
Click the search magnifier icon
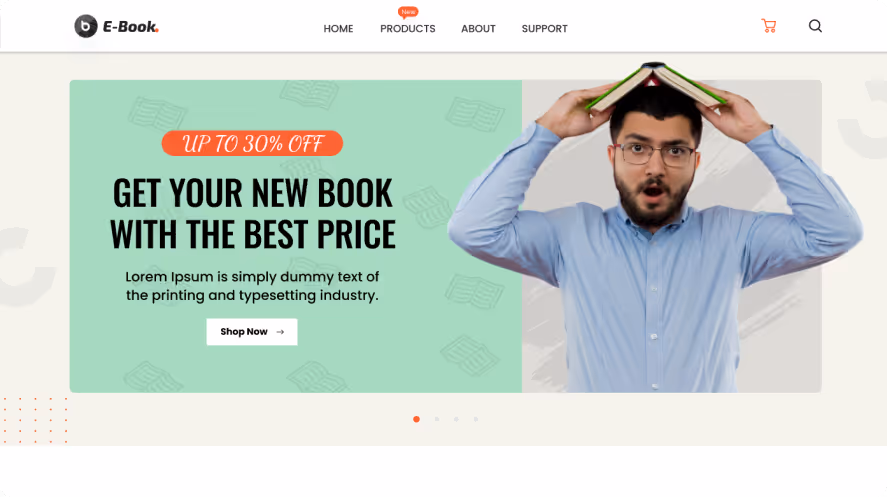click(815, 26)
